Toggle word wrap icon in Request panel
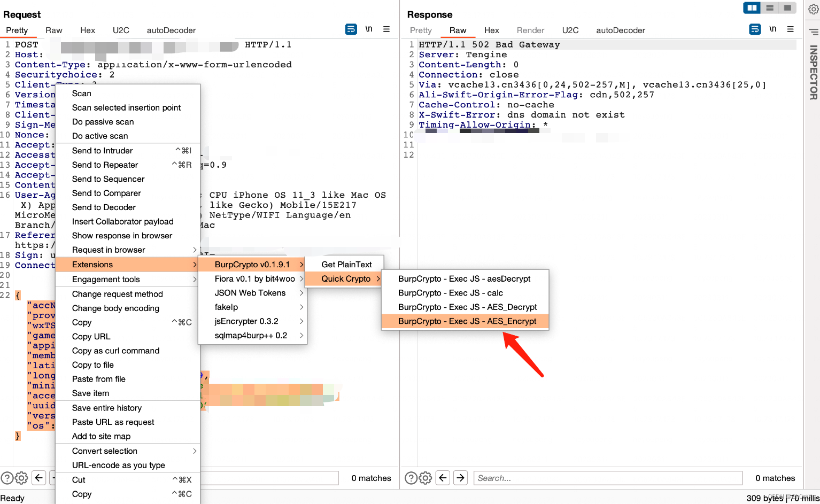820x504 pixels. tap(351, 29)
